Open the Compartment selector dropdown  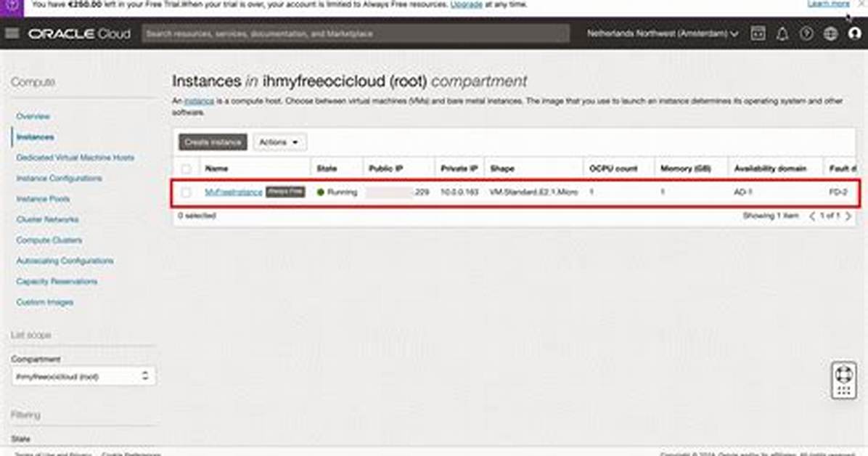[x=83, y=376]
